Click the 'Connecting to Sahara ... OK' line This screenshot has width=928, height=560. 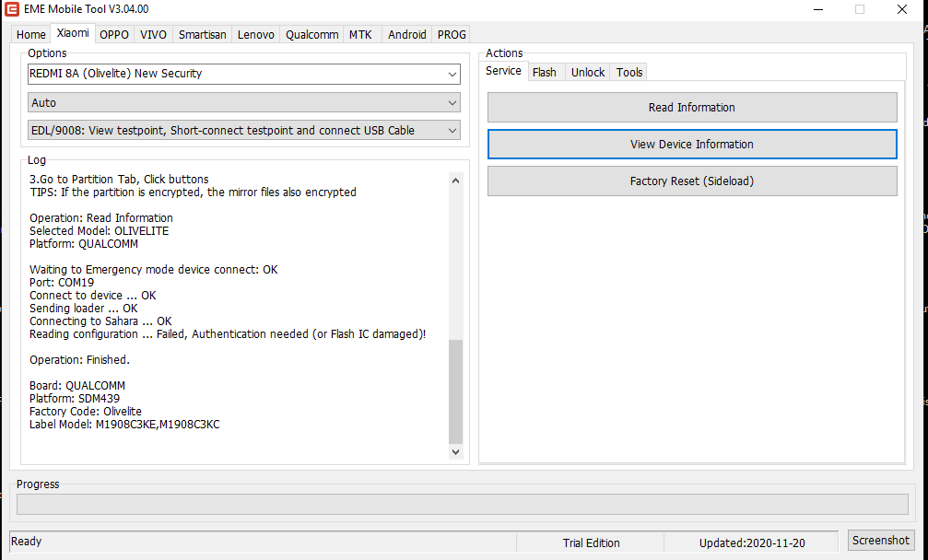100,321
